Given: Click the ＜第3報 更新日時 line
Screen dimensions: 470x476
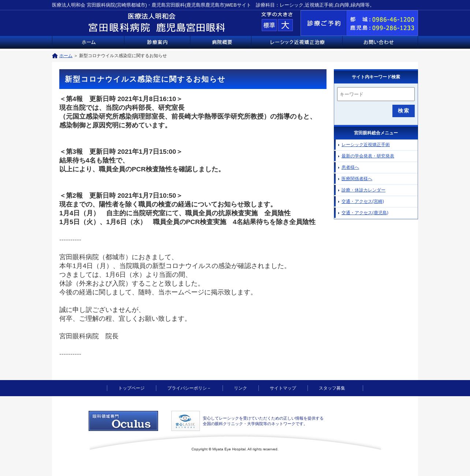Looking at the screenshot, I should (x=121, y=152).
